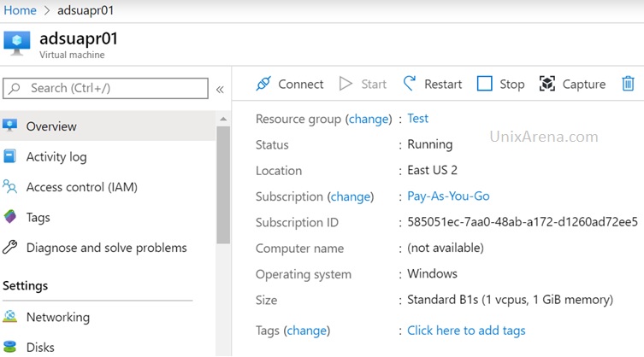Click the Standard B1s size value

(510, 300)
